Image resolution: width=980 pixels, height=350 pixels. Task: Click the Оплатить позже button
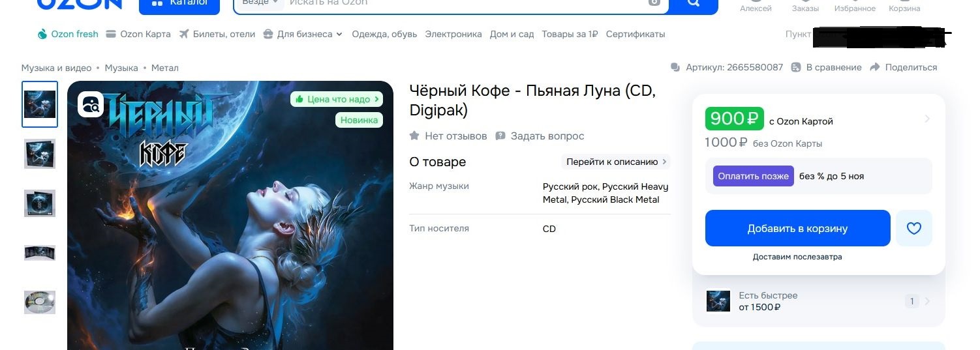(x=754, y=176)
